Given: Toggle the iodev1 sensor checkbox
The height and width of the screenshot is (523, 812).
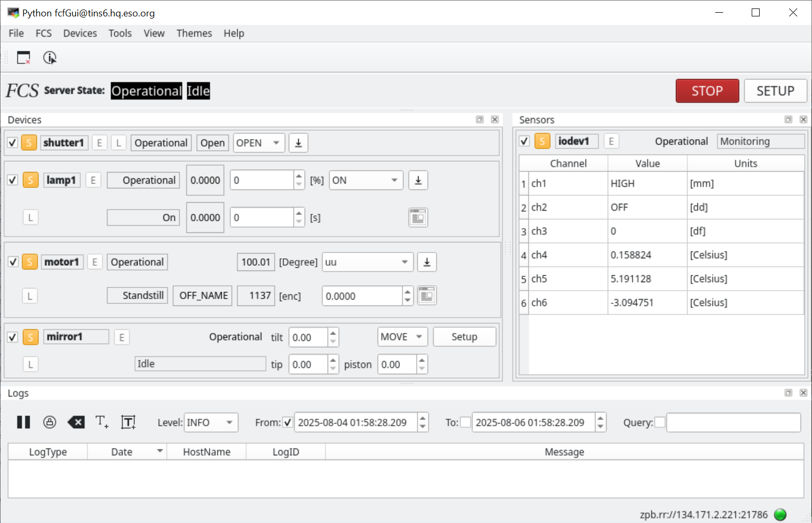Looking at the screenshot, I should (x=524, y=141).
